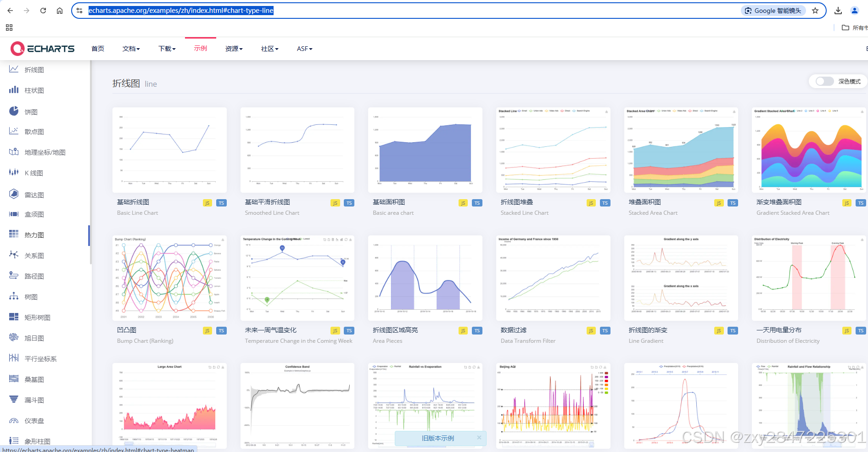Open the Smoothed Line Chart example
The height and width of the screenshot is (452, 868).
[x=297, y=150]
